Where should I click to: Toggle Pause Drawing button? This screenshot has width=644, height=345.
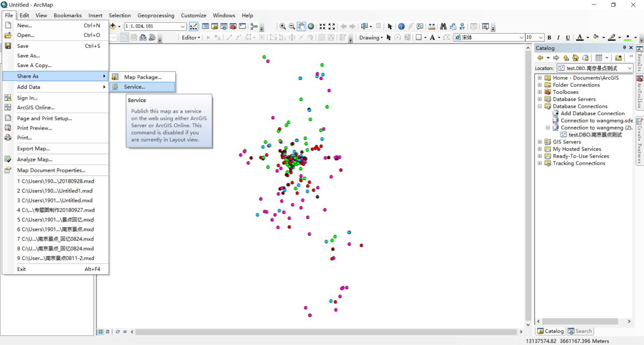(x=125, y=332)
